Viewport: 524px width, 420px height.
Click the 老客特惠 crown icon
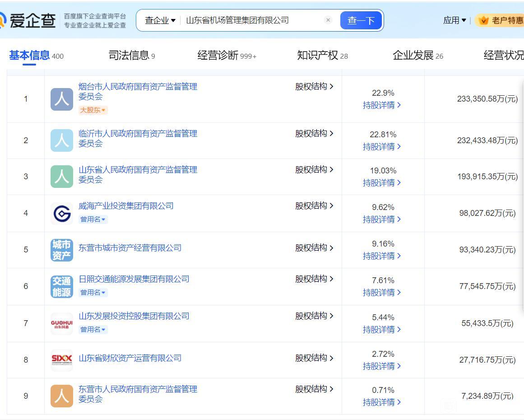pos(484,19)
